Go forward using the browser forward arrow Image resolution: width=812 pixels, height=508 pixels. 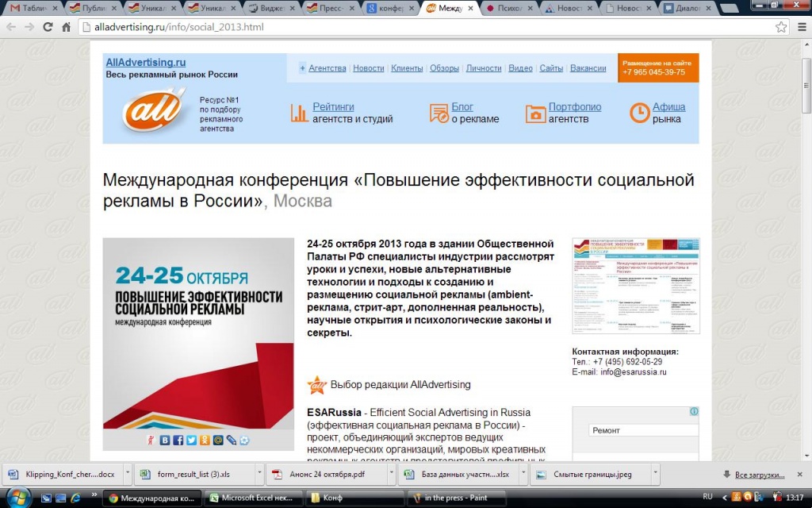coord(29,27)
